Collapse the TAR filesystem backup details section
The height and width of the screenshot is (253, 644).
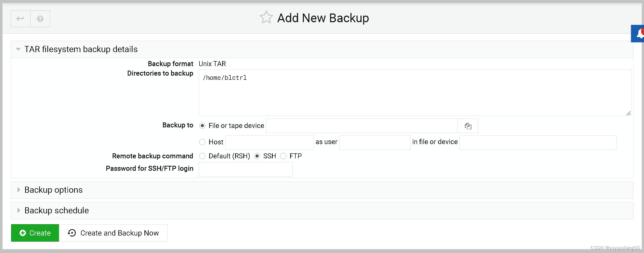pos(18,49)
